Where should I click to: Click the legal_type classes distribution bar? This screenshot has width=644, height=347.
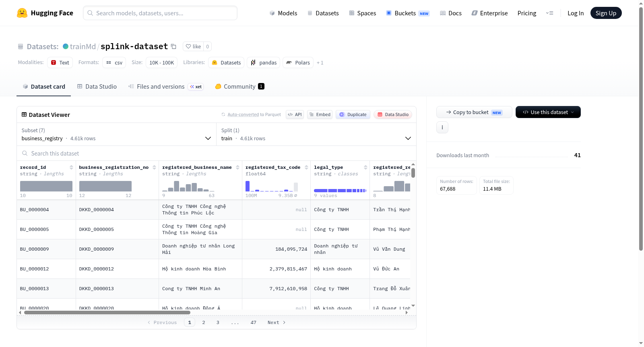340,190
